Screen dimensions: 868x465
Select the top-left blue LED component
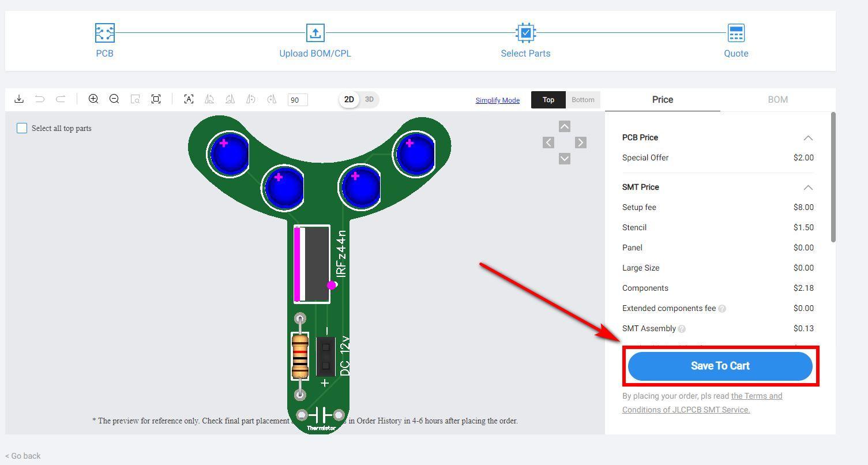(x=228, y=154)
